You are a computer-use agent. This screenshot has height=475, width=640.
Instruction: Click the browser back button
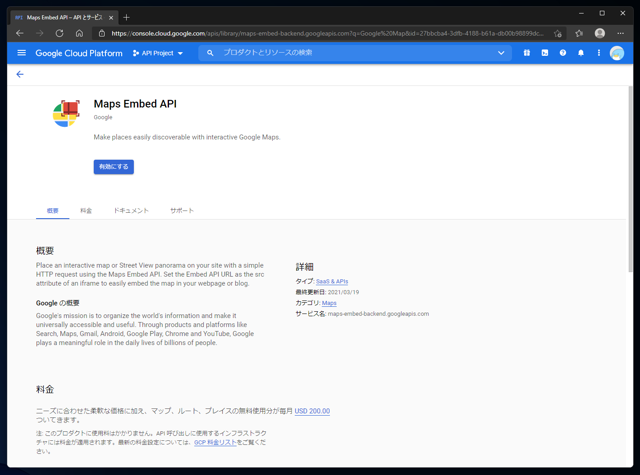(x=20, y=33)
